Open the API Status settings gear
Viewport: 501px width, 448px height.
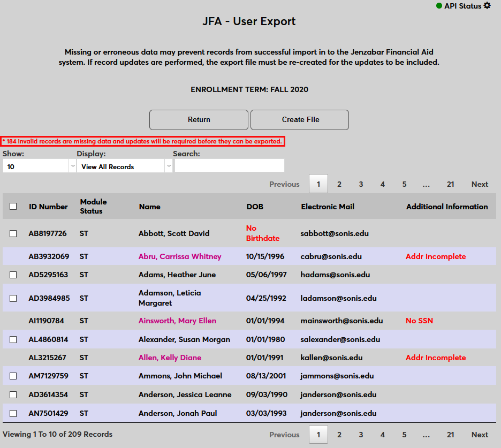(487, 6)
